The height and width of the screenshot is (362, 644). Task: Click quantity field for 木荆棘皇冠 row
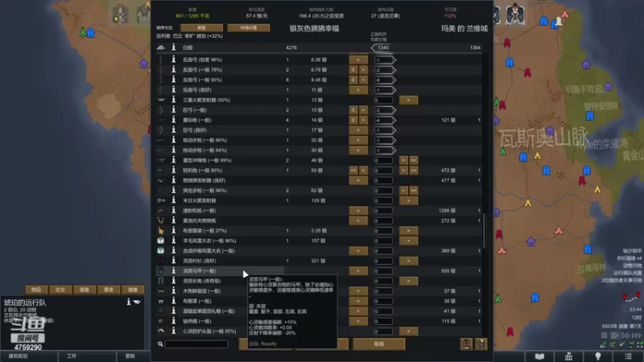point(383,291)
